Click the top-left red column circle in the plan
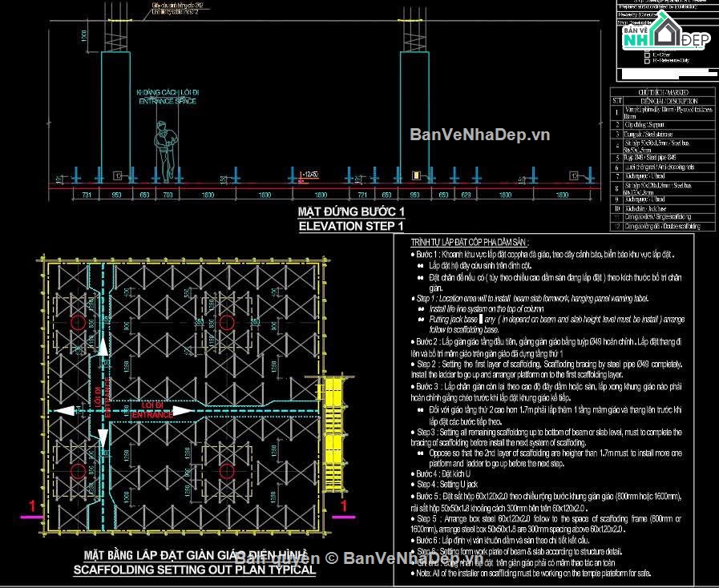Image resolution: width=719 pixels, height=588 pixels. (x=79, y=322)
